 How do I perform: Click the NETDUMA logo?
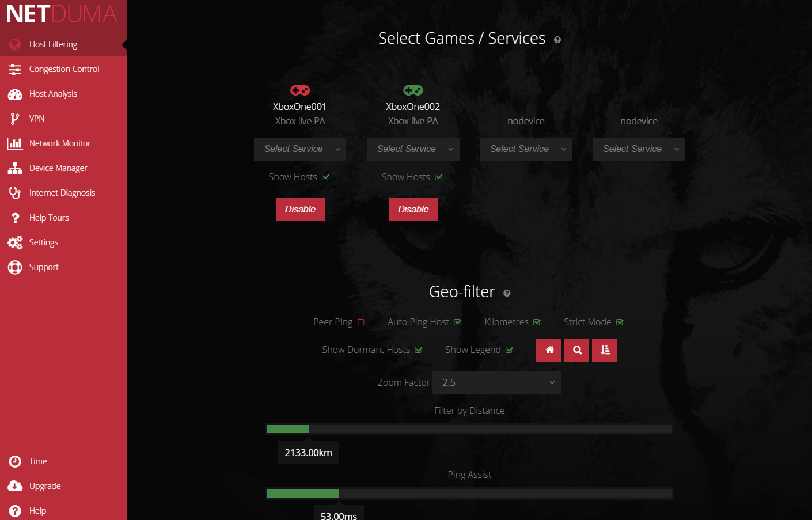point(62,14)
